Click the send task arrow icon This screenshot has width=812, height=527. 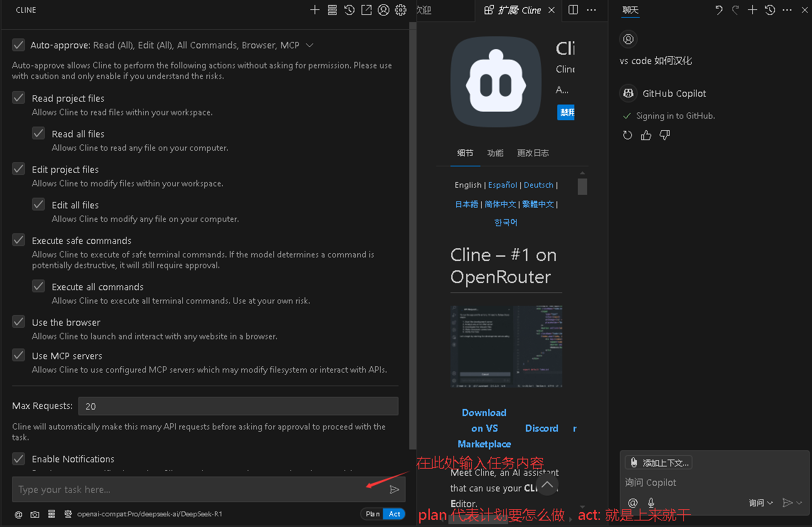click(x=394, y=489)
